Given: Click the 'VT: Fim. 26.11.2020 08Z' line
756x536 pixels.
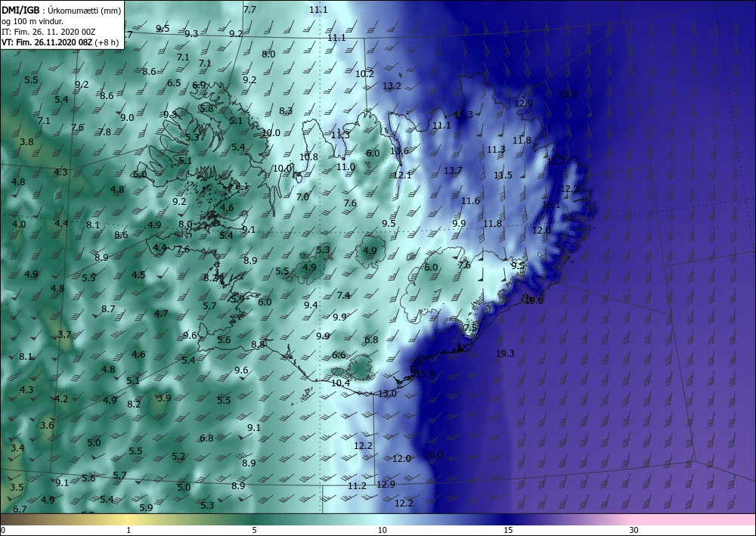Looking at the screenshot, I should tap(48, 42).
